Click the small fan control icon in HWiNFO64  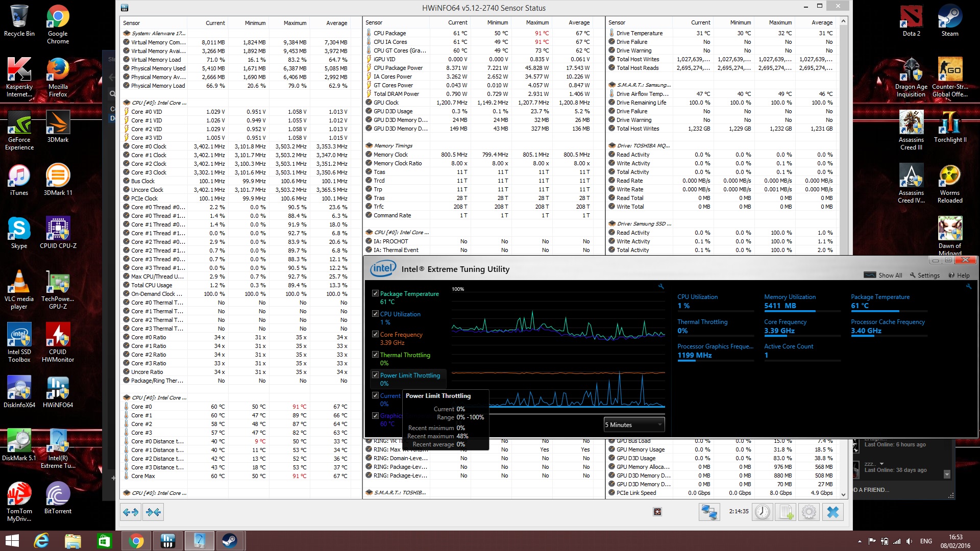click(x=657, y=512)
